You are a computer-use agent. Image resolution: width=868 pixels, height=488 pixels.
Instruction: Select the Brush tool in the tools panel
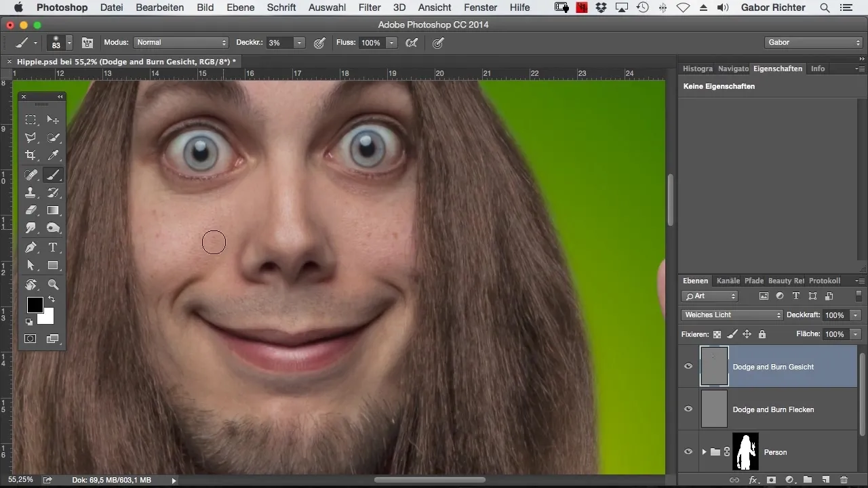point(53,175)
